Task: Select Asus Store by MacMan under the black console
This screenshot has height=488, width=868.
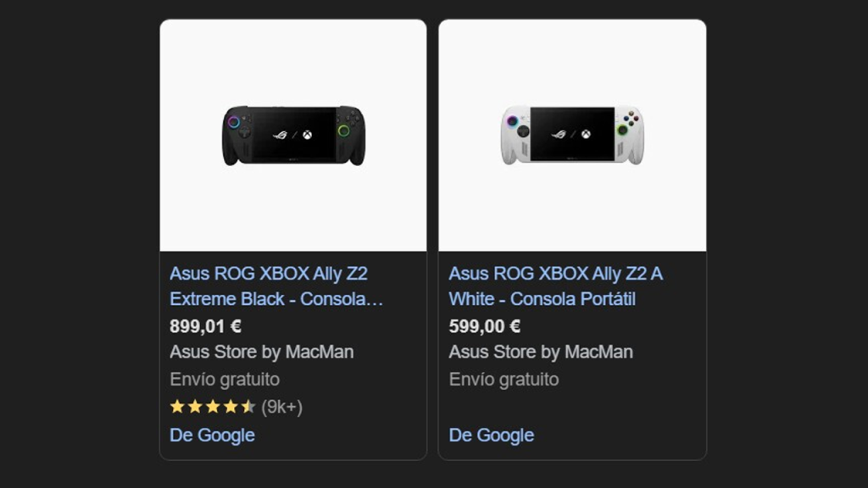Action: (261, 352)
